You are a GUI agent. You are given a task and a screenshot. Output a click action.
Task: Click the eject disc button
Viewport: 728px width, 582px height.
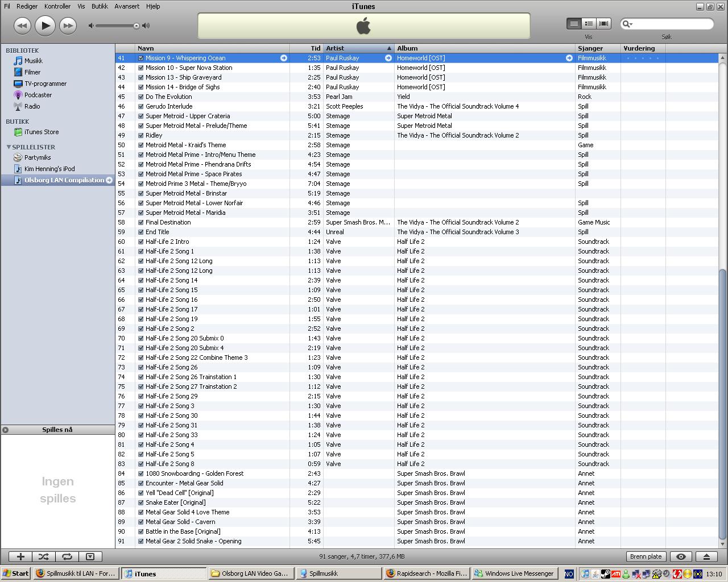pyautogui.click(x=706, y=557)
